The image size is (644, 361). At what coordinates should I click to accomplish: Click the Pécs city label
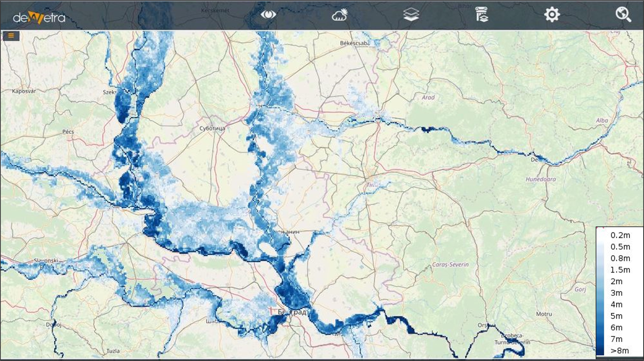point(68,132)
